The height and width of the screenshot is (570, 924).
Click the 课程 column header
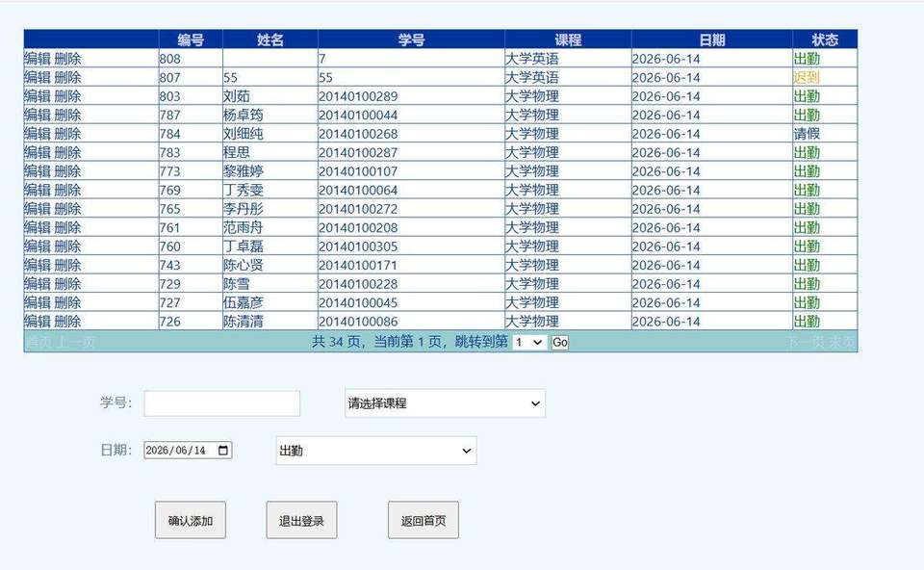[568, 39]
